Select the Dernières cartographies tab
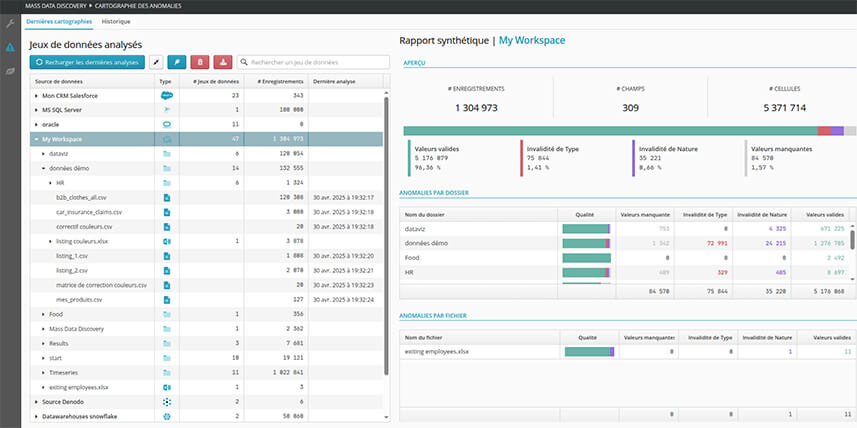Image resolution: width=857 pixels, height=428 pixels. pos(61,21)
